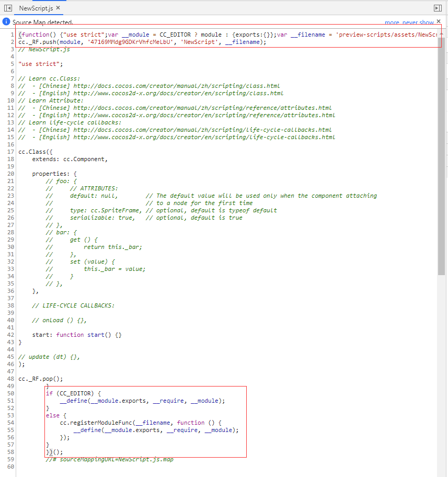Select the NewScript.js file tab

(x=36, y=8)
